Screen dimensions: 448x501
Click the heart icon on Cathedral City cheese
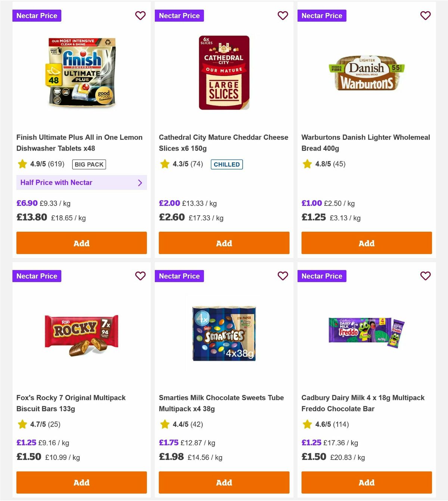coord(283,16)
